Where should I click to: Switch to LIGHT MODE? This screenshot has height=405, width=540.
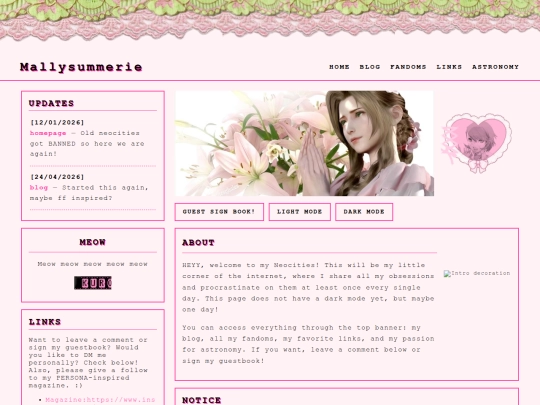point(300,212)
